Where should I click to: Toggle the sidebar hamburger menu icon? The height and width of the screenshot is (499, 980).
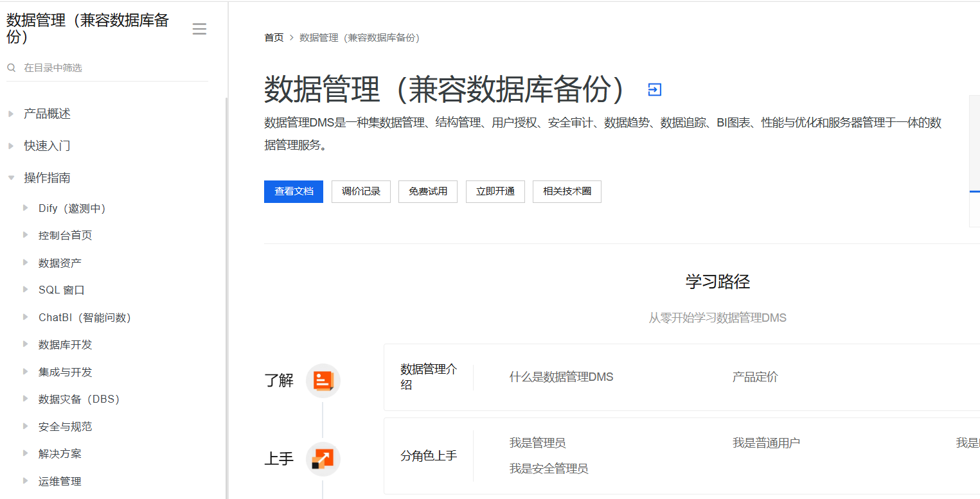[199, 29]
